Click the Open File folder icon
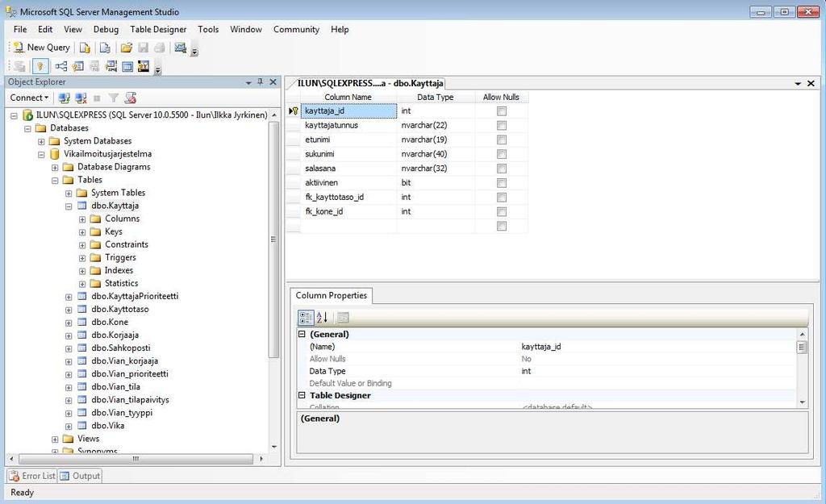The width and height of the screenshot is (826, 504). point(127,48)
